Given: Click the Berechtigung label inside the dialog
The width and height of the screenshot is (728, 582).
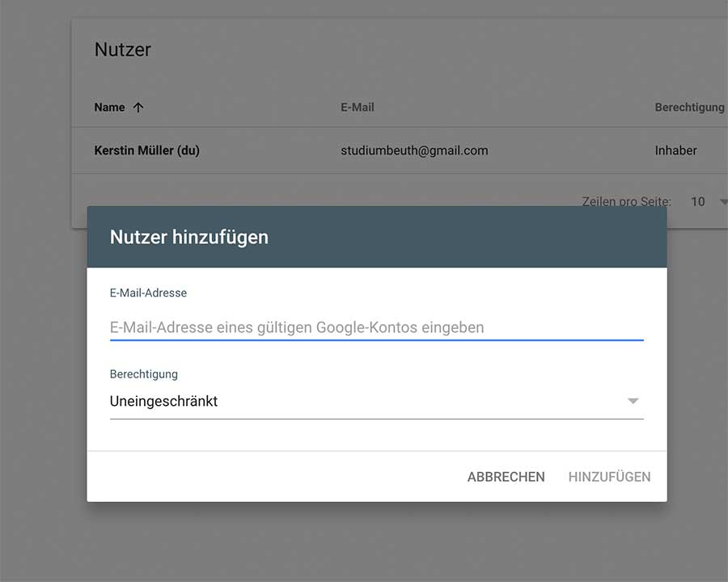Looking at the screenshot, I should pyautogui.click(x=143, y=373).
